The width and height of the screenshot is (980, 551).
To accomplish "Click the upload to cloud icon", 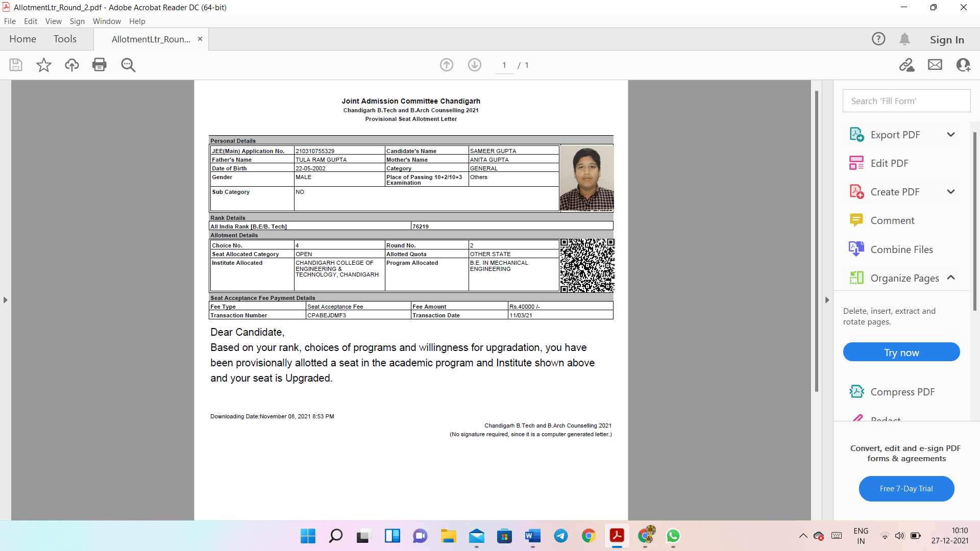I will [72, 65].
